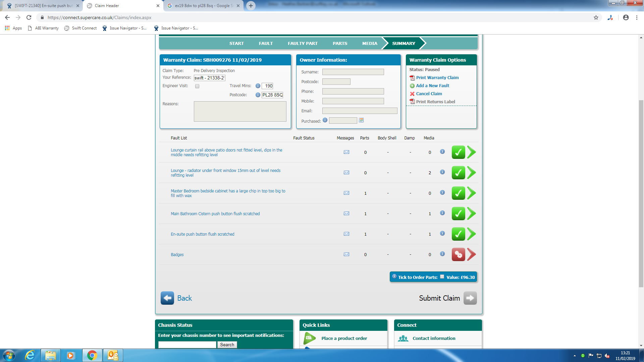
Task: Expand the Main Bathroom Cistern fault green chevron
Action: tap(472, 214)
